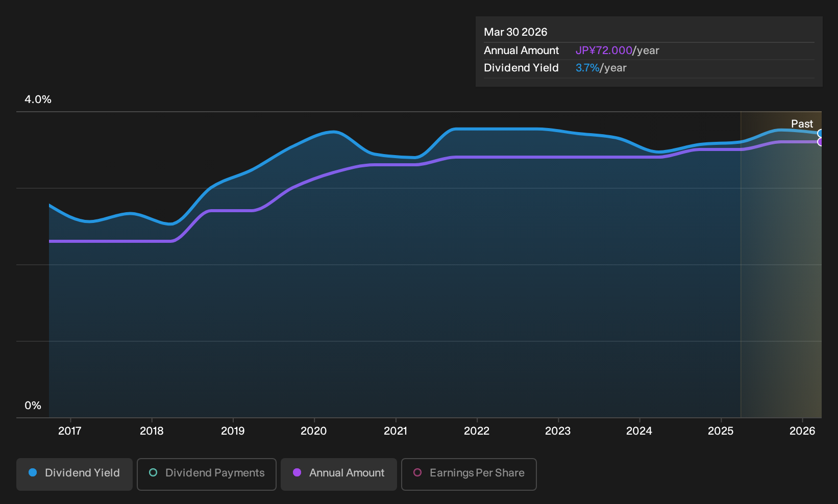Image resolution: width=838 pixels, height=504 pixels.
Task: Click the 2026 x-axis label
Action: 802,431
